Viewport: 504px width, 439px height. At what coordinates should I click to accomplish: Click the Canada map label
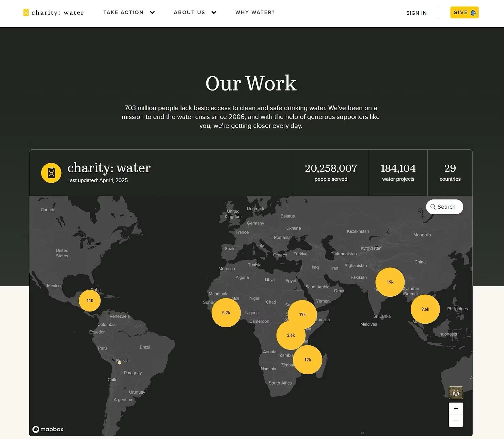click(x=48, y=210)
